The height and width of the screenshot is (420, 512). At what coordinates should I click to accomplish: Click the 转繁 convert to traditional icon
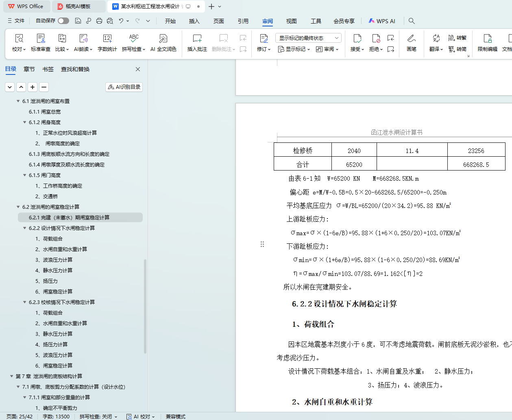(457, 38)
